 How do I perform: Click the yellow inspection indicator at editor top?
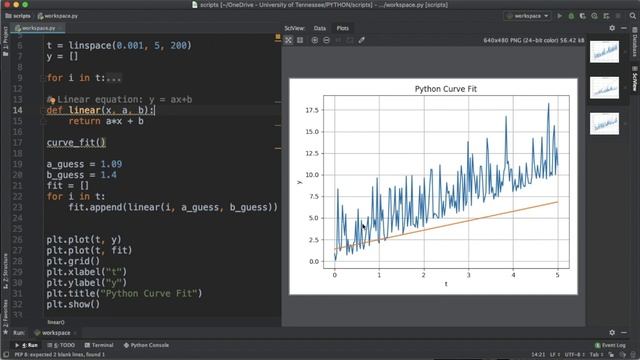pyautogui.click(x=278, y=38)
